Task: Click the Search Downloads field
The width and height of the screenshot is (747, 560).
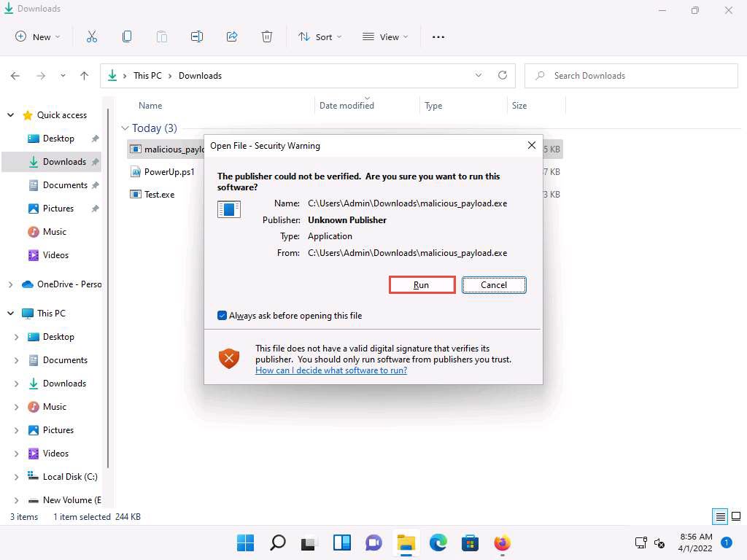Action: click(x=632, y=76)
